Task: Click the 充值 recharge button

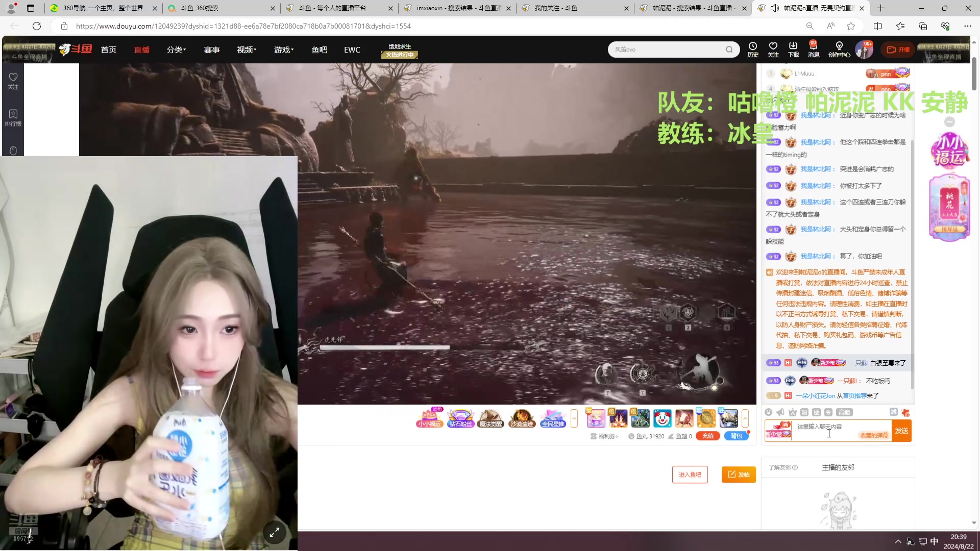Action: (707, 436)
